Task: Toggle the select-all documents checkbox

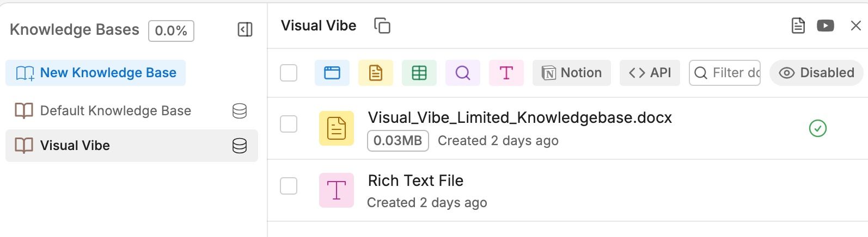Action: click(289, 73)
